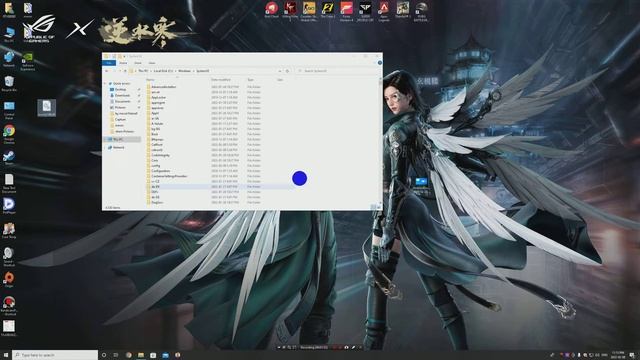640x360 pixels.
Task: Open Documents under Quick access
Action: (x=122, y=101)
